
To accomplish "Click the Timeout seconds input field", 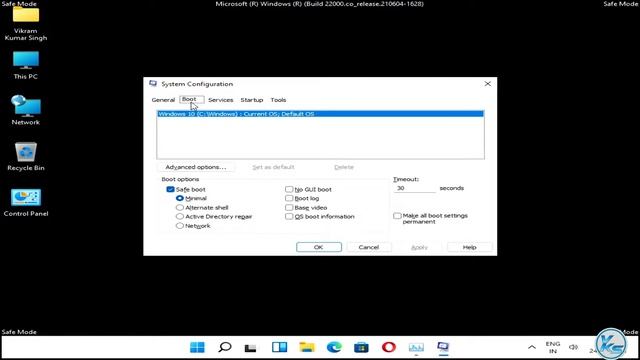I will coord(414,188).
